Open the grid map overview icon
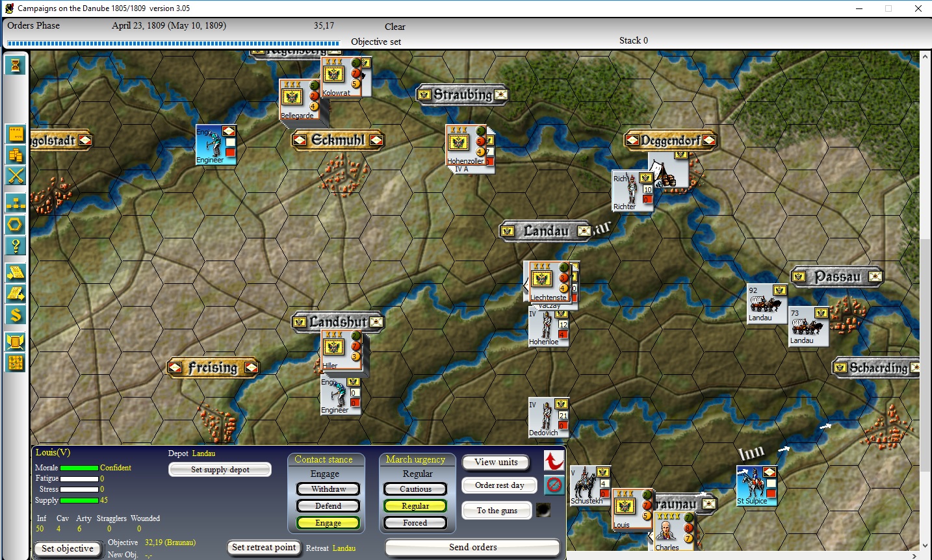Image resolution: width=932 pixels, height=560 pixels. (16, 363)
